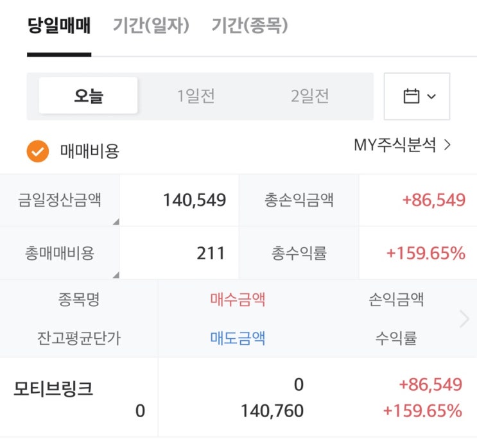Switch to the 기간(종목) tab
The image size is (477, 448).
click(x=250, y=26)
